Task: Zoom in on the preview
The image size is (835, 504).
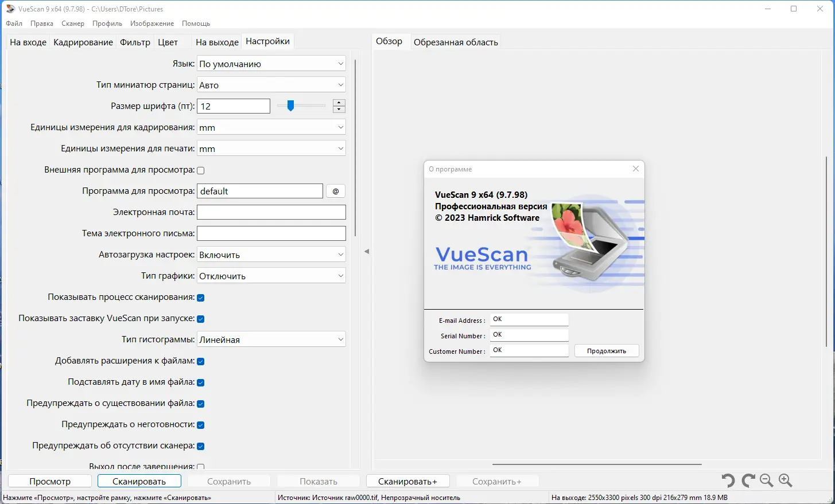Action: point(785,480)
